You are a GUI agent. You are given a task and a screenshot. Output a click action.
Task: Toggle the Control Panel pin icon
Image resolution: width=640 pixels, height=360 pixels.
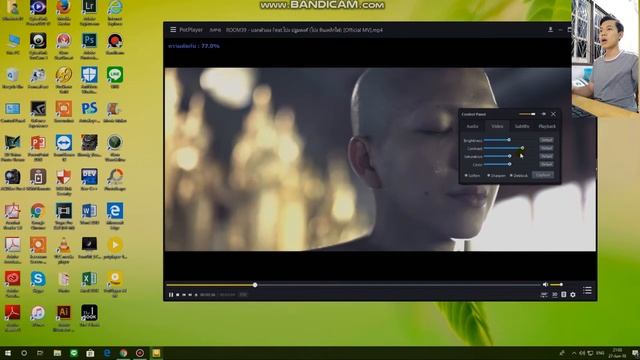tap(544, 114)
